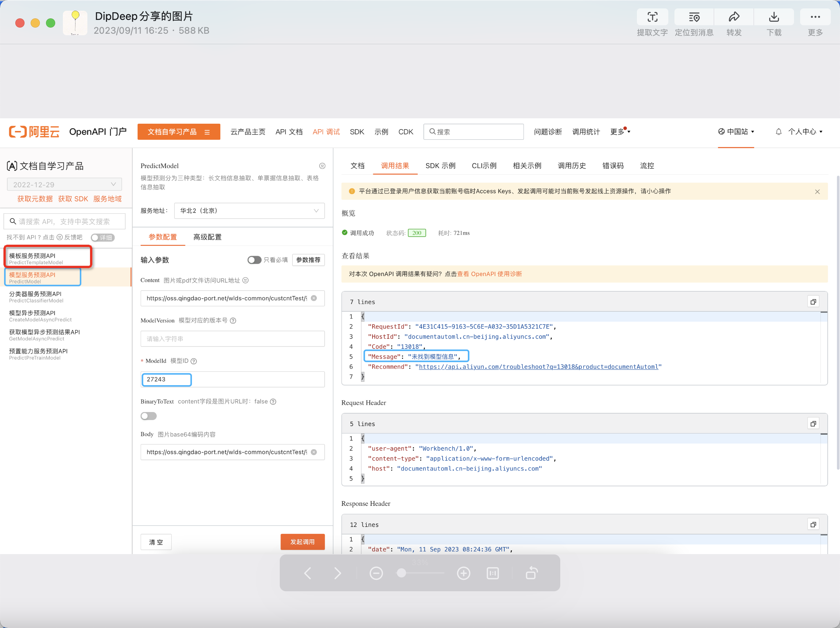The height and width of the screenshot is (628, 840).
Task: Click the zoom in plus icon
Action: [x=464, y=573]
